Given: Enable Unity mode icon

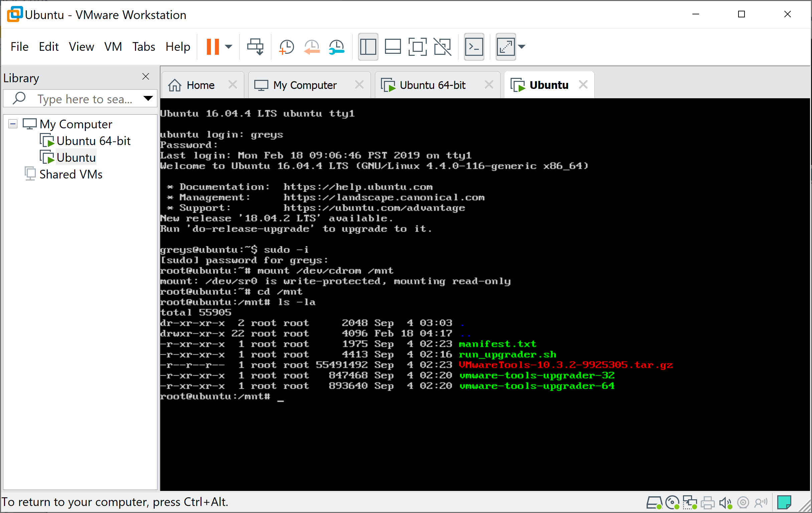Looking at the screenshot, I should click(442, 46).
